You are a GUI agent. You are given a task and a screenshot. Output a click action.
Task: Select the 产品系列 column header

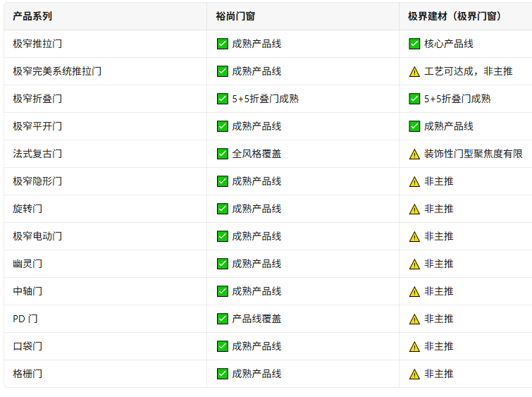click(105, 16)
